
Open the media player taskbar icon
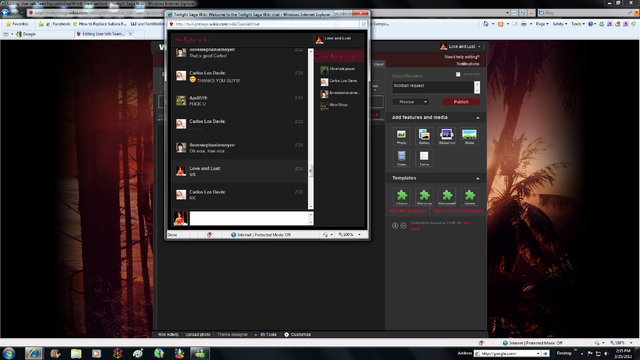coord(96,353)
